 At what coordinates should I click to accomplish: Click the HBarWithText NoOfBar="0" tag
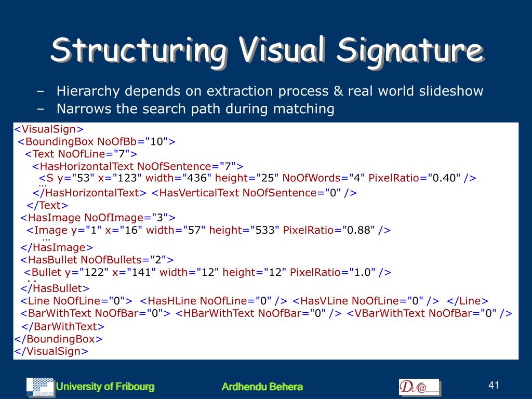[259, 313]
